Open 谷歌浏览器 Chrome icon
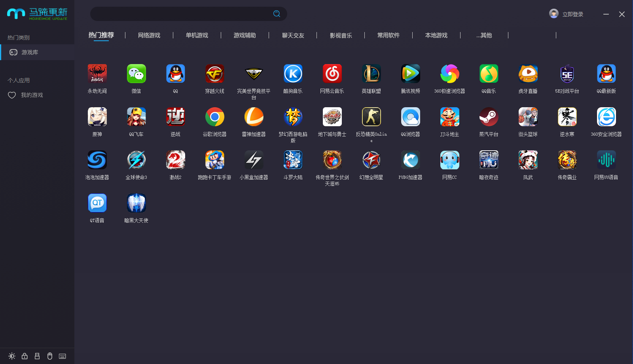This screenshot has width=633, height=364. [214, 117]
